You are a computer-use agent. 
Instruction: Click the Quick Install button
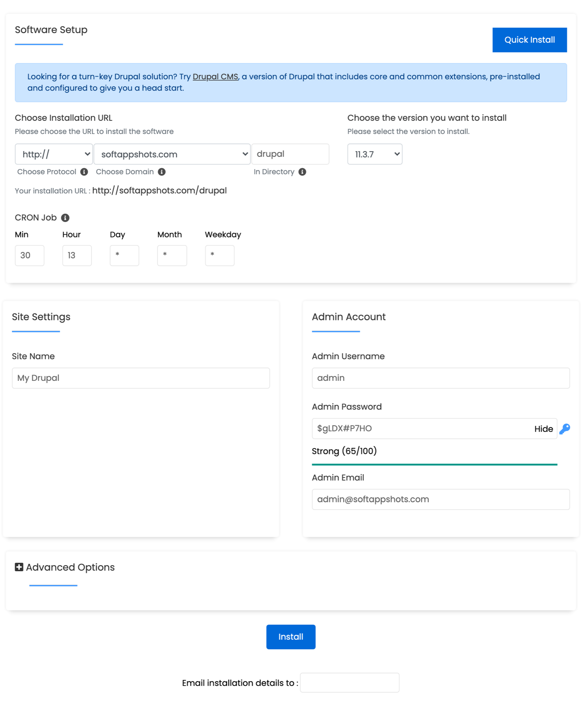pyautogui.click(x=530, y=39)
